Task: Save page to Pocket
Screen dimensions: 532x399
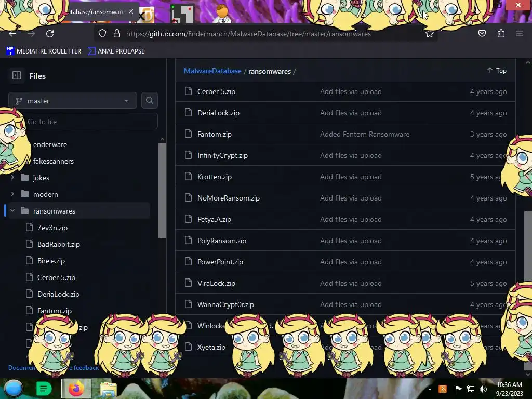Action: (x=482, y=34)
